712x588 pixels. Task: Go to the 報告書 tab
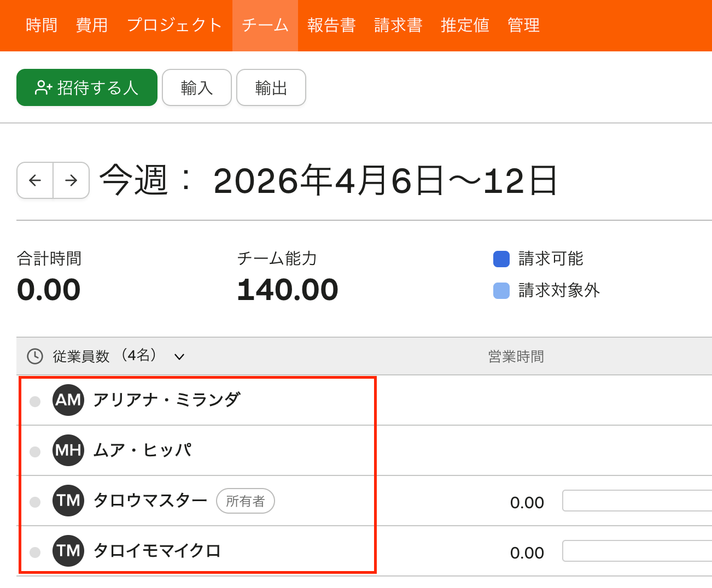click(x=331, y=25)
